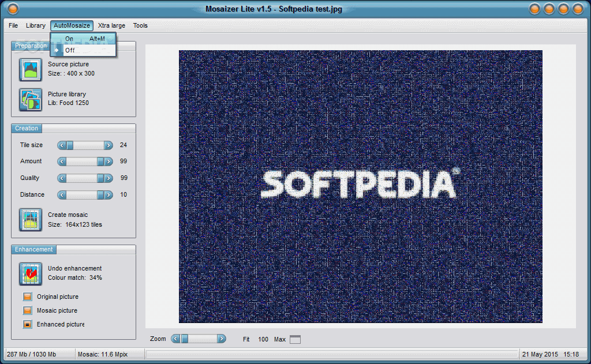Click the Enhancement panel header
Screen dimensions: 591x364
click(x=33, y=249)
